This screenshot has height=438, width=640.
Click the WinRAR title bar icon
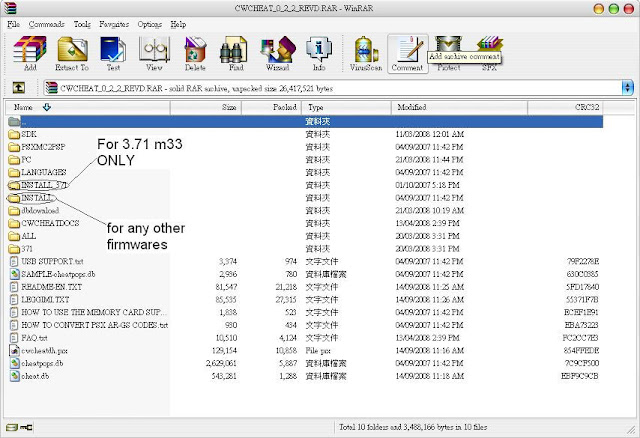point(11,8)
